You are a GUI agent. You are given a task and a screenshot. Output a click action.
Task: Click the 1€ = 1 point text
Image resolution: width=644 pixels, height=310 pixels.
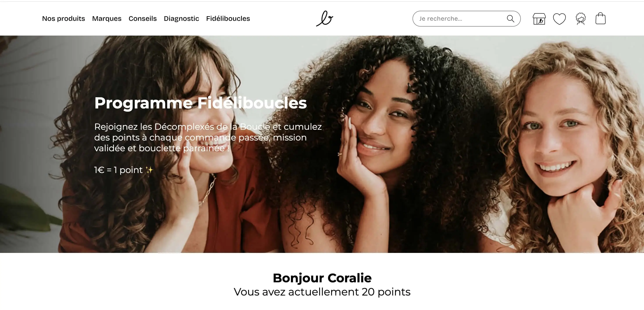(x=118, y=170)
